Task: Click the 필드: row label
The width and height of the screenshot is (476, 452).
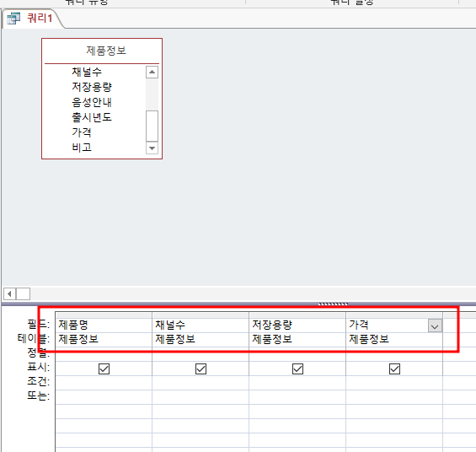Action: tap(38, 324)
